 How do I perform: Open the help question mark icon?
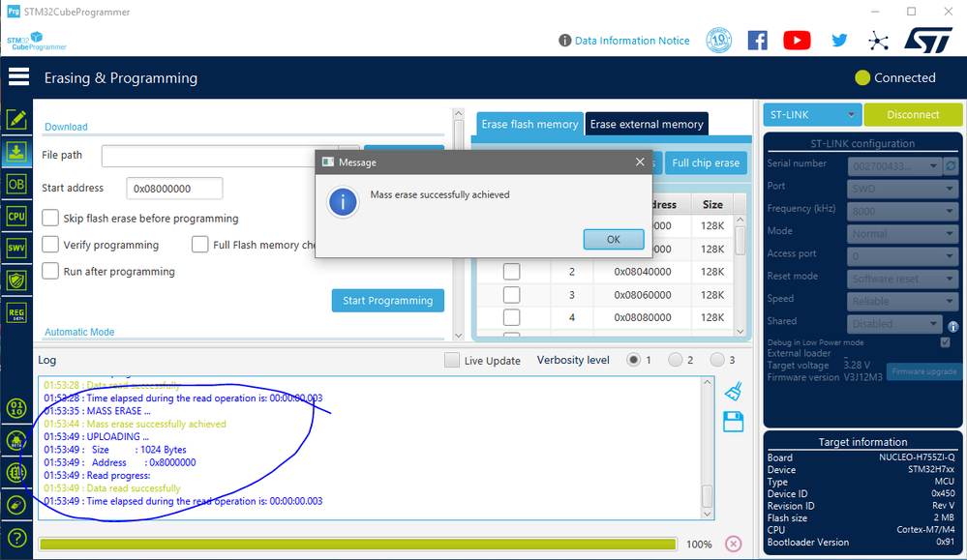click(16, 538)
